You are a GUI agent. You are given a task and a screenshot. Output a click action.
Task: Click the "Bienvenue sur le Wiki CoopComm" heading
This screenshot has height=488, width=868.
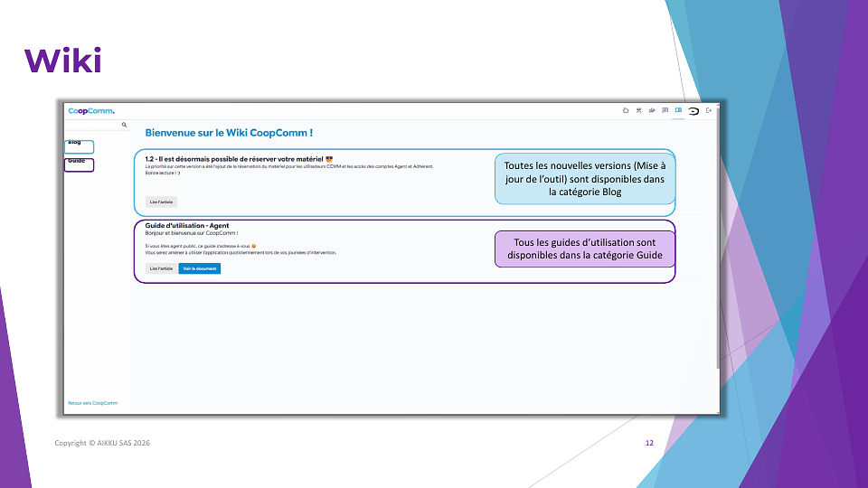coord(229,133)
